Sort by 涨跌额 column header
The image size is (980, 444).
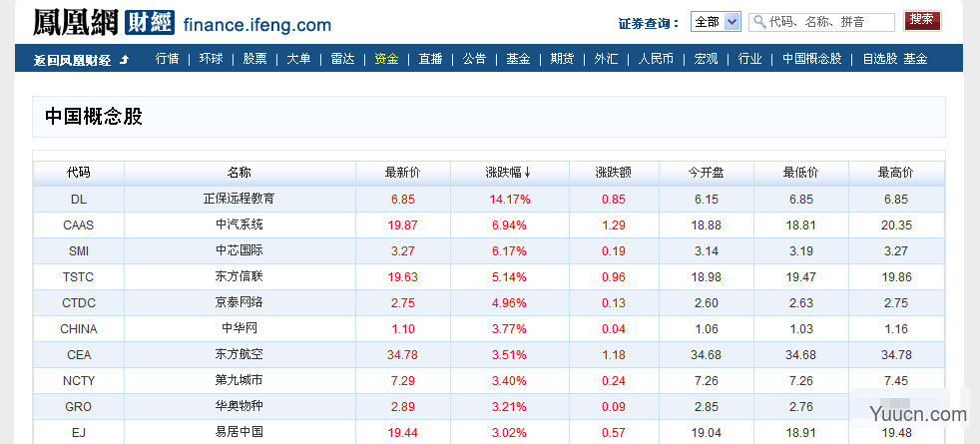tap(614, 173)
